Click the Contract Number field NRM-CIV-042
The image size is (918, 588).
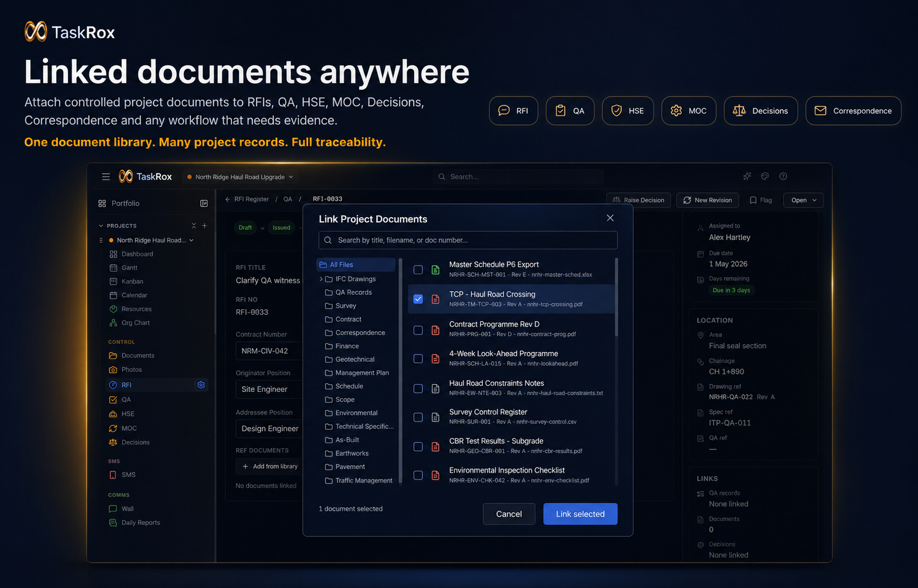tap(269, 351)
